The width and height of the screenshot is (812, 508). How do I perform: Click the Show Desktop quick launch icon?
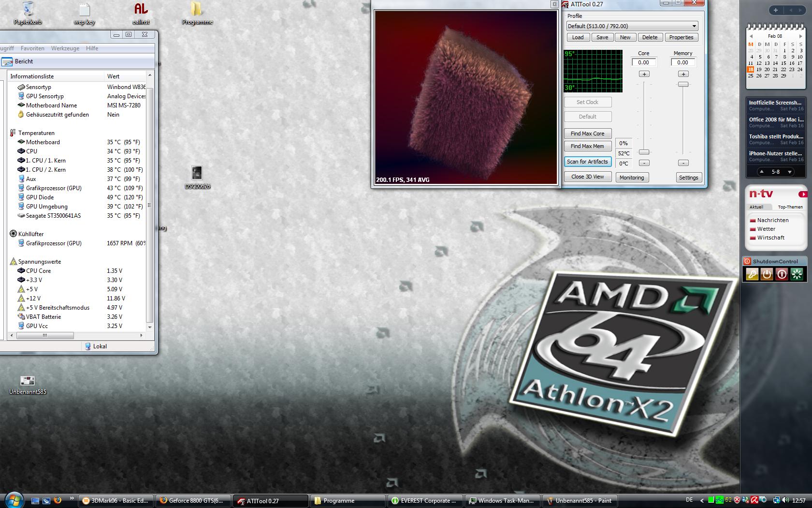point(35,501)
